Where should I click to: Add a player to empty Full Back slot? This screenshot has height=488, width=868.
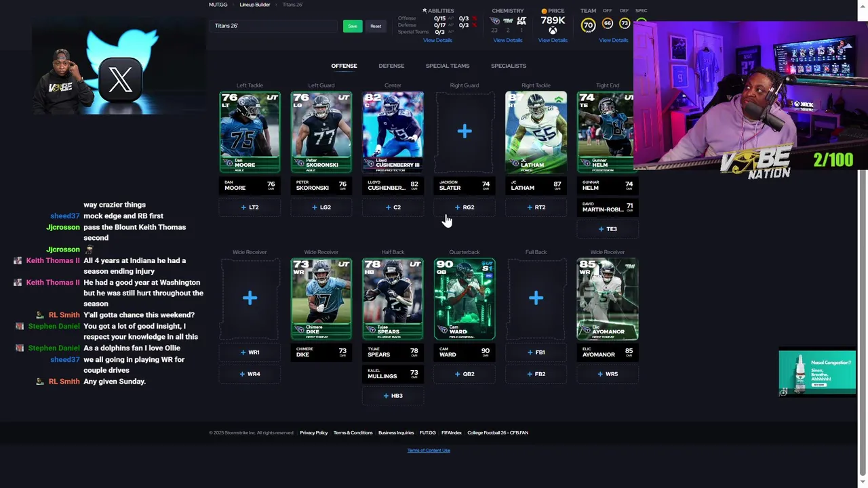pyautogui.click(x=536, y=298)
